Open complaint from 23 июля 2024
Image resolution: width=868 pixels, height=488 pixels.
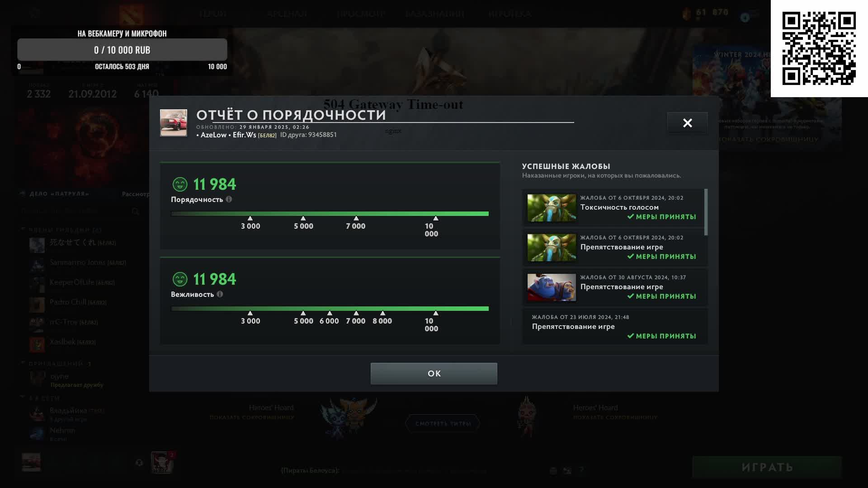tap(615, 327)
